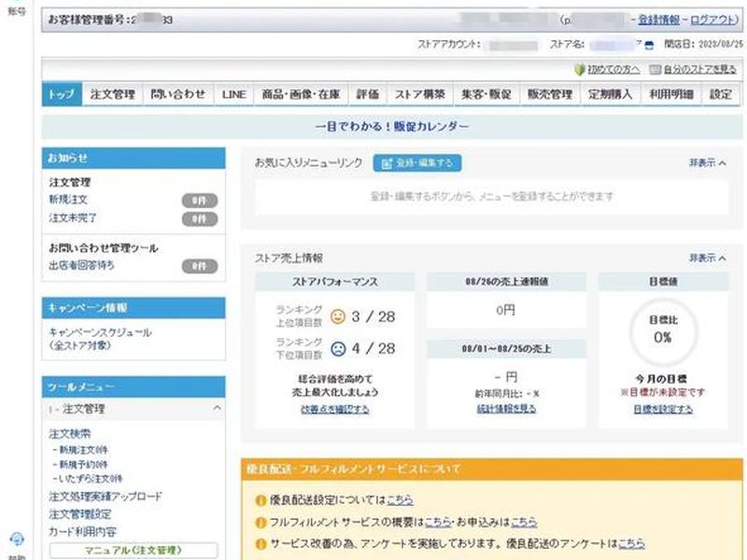Click こちら link for お申込み
The width and height of the screenshot is (747, 560).
tap(524, 522)
